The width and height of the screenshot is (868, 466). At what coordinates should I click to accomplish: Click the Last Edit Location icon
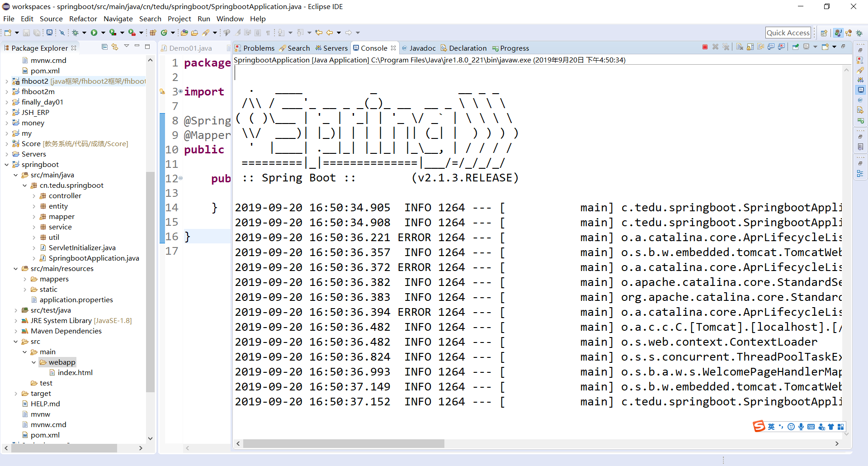point(319,33)
